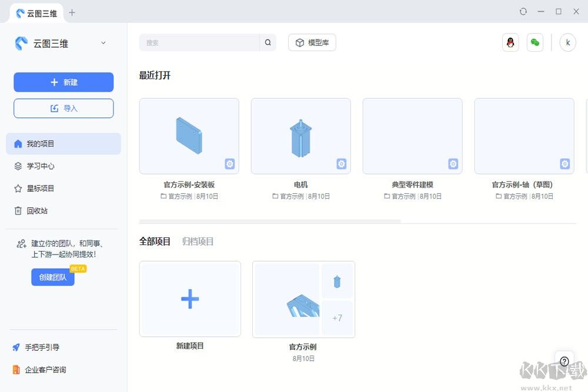Viewport: 588px width, 392px height.
Task: Open settings gear on 电机 project card
Action: point(341,164)
